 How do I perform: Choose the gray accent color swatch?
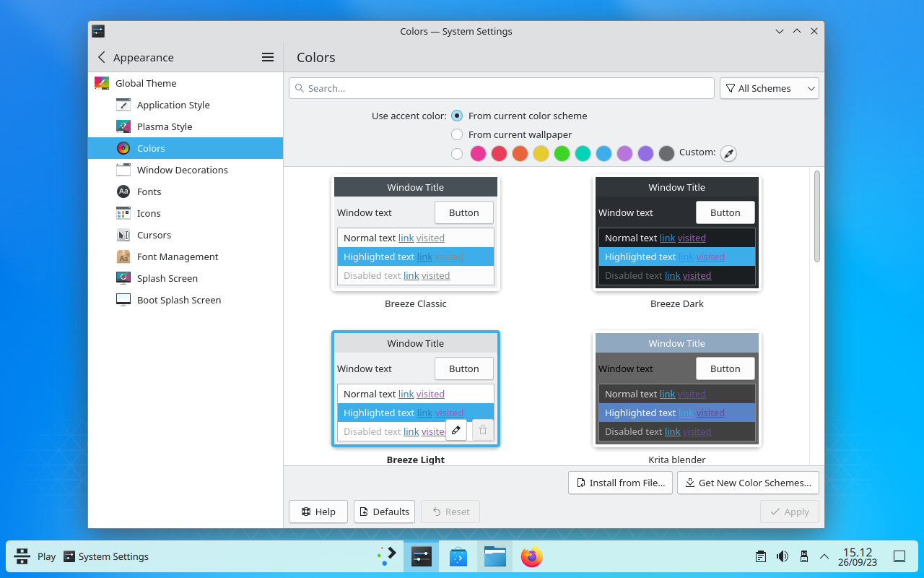pos(667,153)
